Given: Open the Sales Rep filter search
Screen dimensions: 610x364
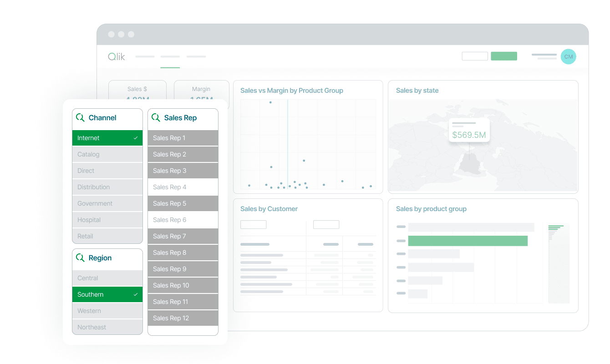Looking at the screenshot, I should coord(156,117).
